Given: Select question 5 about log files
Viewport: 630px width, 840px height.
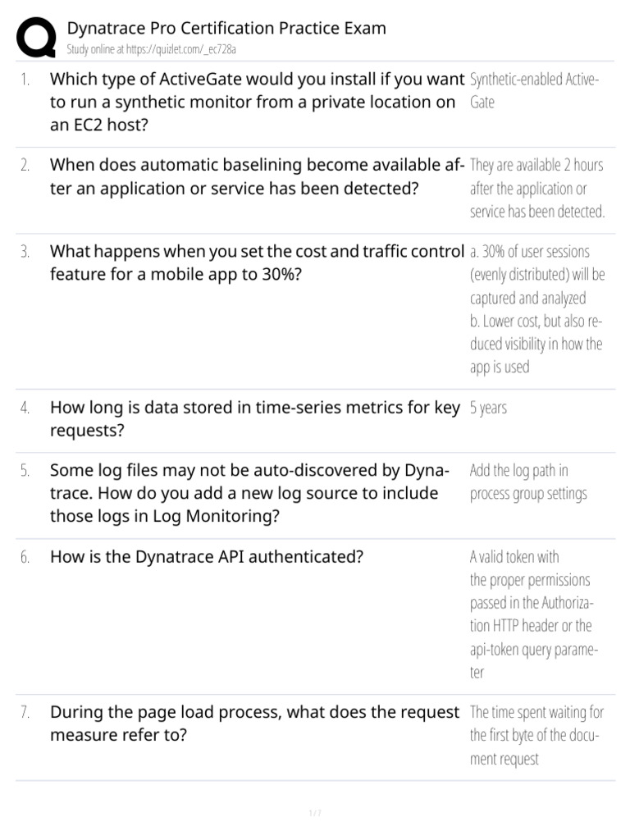Looking at the screenshot, I should pyautogui.click(x=249, y=493).
